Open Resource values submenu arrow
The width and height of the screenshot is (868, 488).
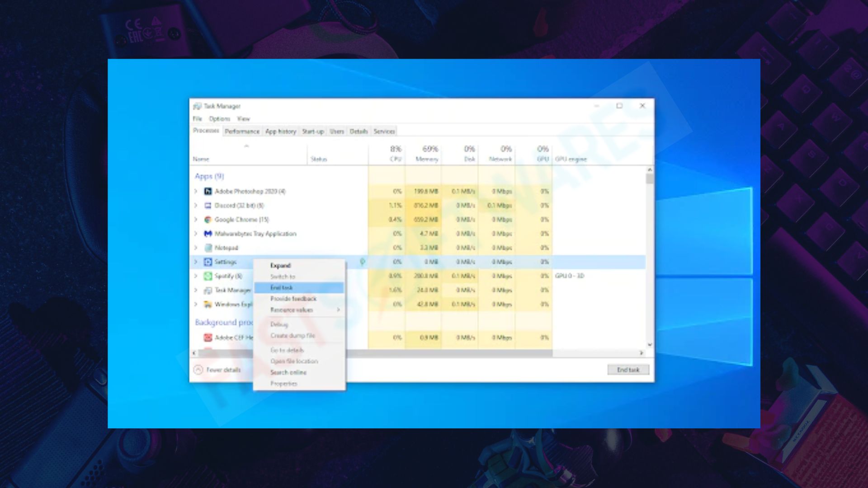click(338, 310)
